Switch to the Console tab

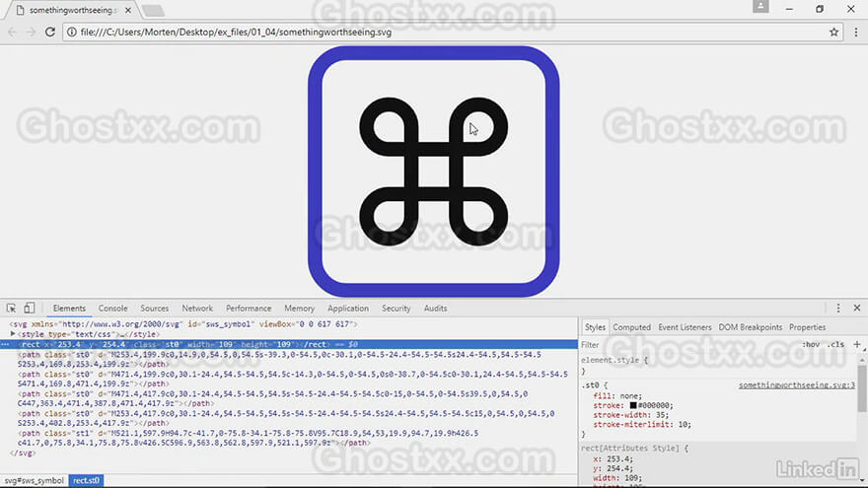(x=112, y=309)
